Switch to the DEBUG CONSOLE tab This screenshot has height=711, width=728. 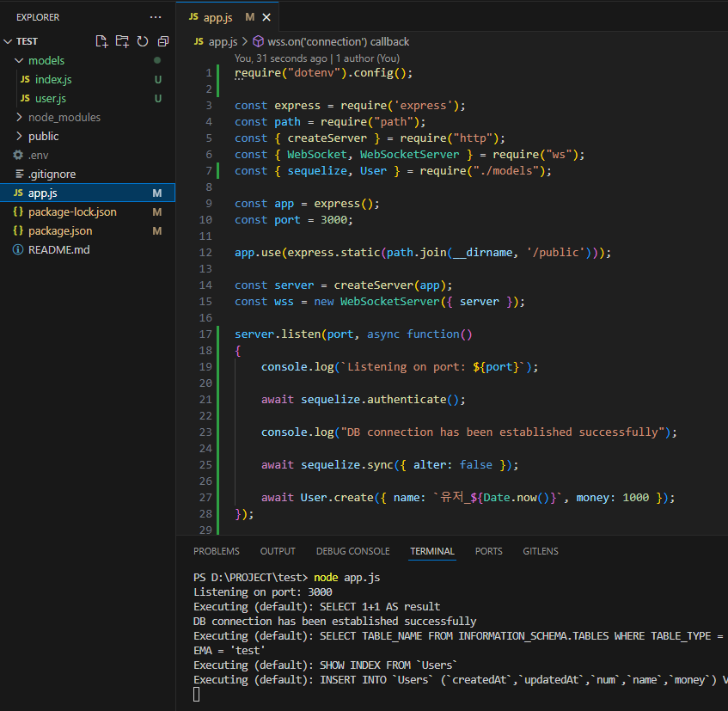353,551
